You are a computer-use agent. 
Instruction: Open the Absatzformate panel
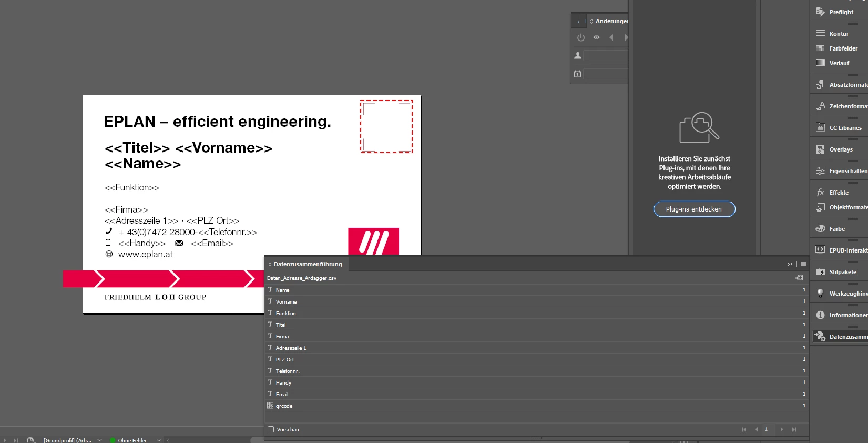coord(840,85)
